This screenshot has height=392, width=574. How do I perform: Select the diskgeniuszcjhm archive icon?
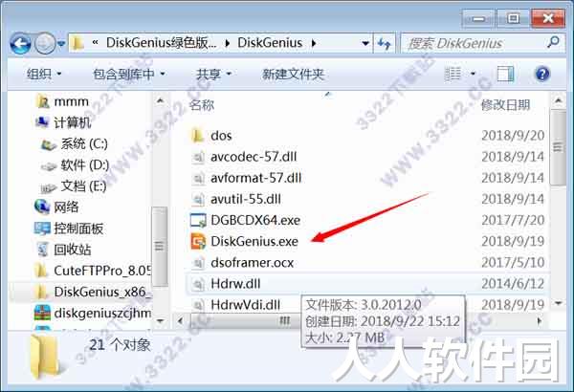pyautogui.click(x=42, y=313)
